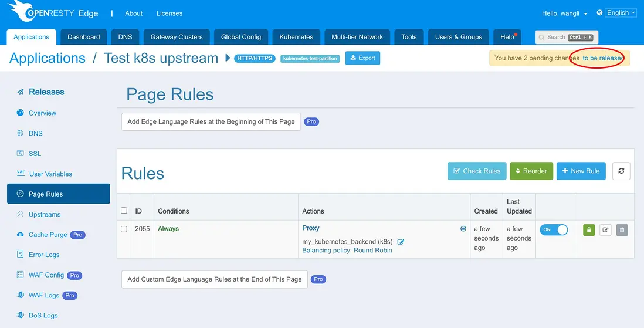Click the Cache Purge cloud icon
644x328 pixels.
tap(20, 234)
